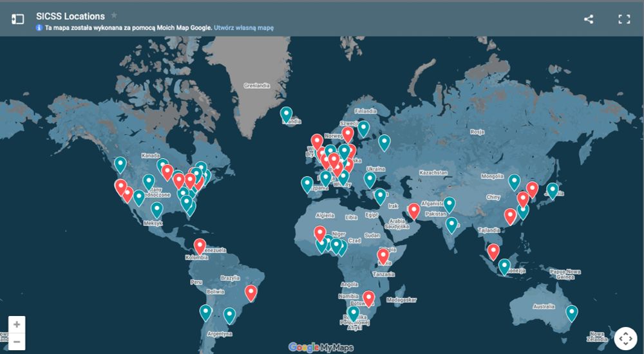Select the teal pin on Iceland

tap(287, 115)
